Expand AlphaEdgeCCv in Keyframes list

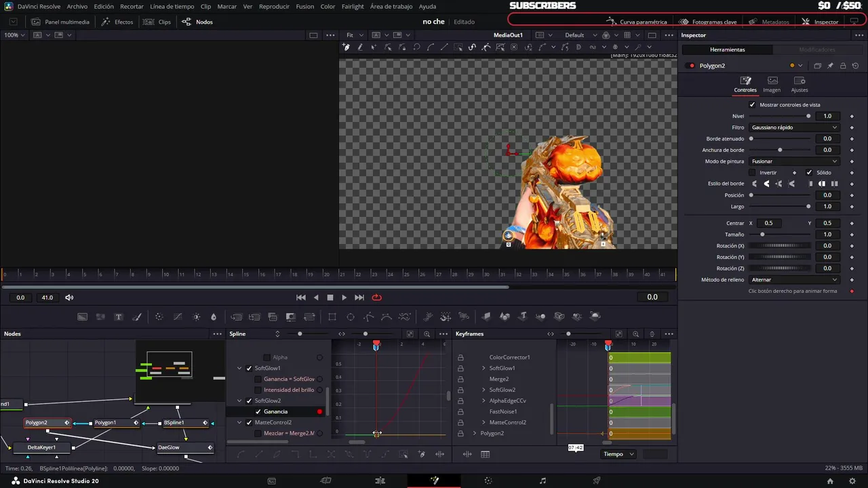(x=484, y=401)
